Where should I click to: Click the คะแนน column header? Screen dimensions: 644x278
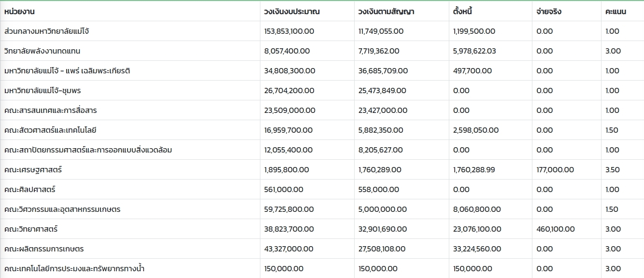coord(615,12)
